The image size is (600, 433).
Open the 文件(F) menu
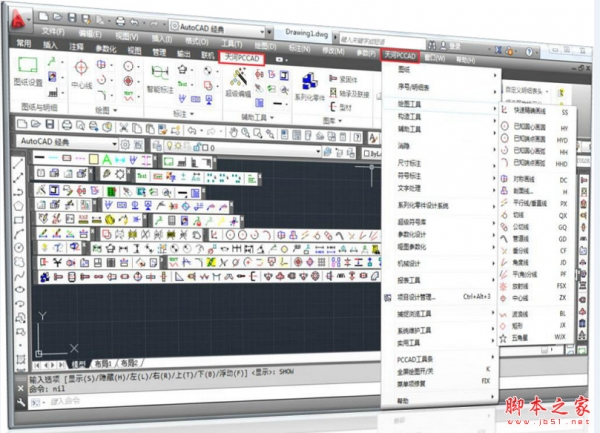point(53,31)
